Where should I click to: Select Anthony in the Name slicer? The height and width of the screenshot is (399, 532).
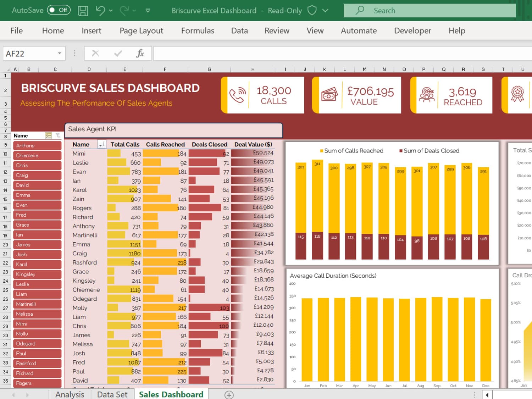37,145
